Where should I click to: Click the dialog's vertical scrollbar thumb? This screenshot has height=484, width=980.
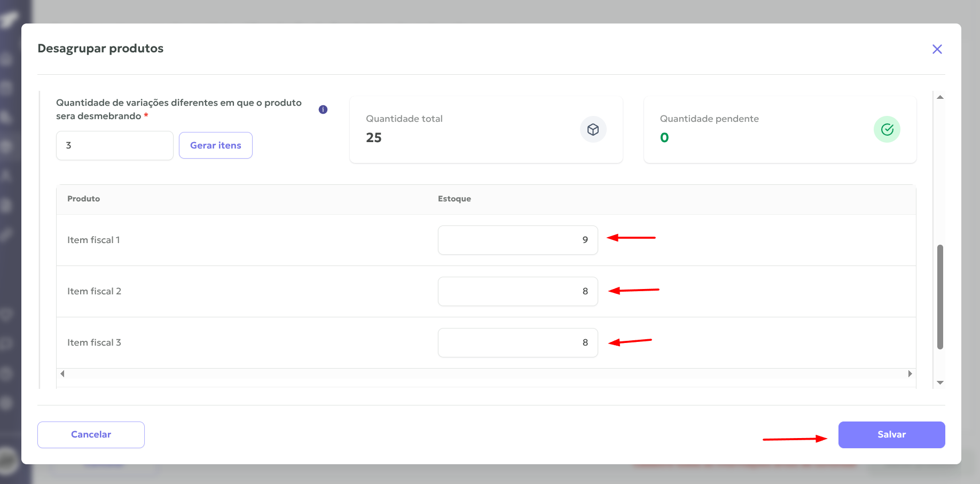[940, 297]
